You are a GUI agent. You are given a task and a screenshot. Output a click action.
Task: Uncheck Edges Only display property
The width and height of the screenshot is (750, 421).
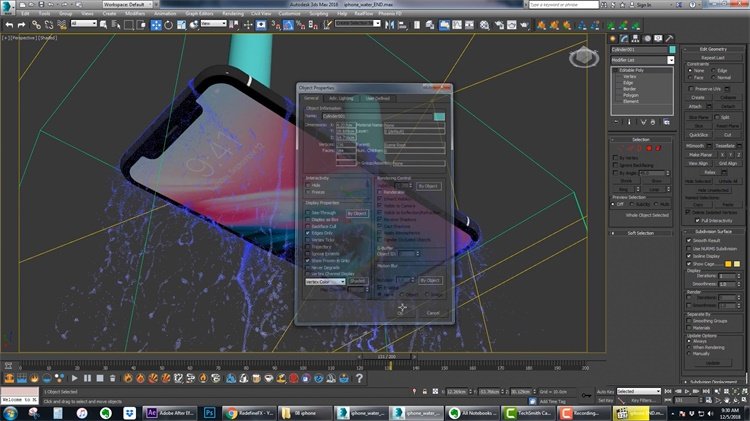pos(309,233)
